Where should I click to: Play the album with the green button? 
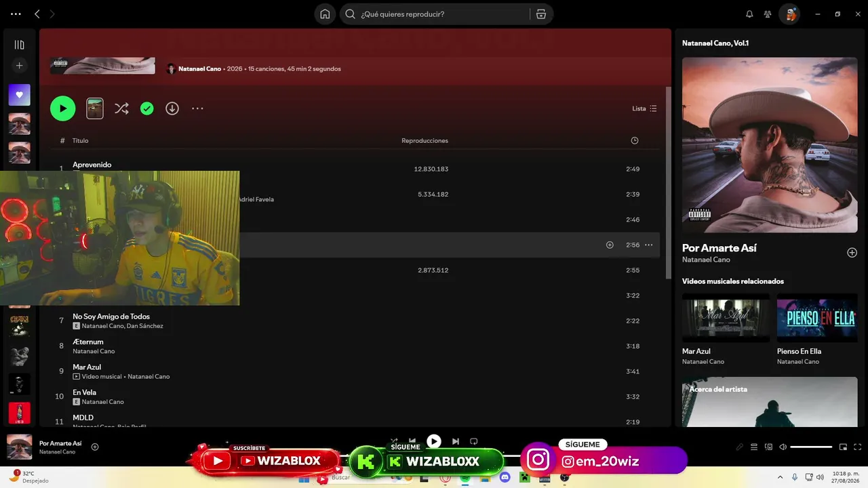coord(63,108)
